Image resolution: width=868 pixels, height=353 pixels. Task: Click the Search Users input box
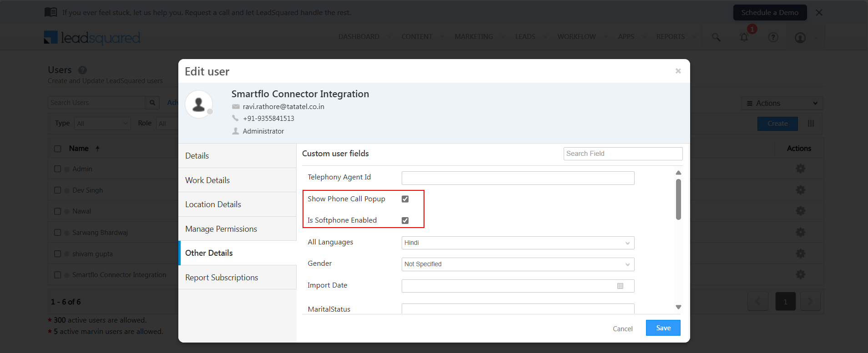(96, 103)
